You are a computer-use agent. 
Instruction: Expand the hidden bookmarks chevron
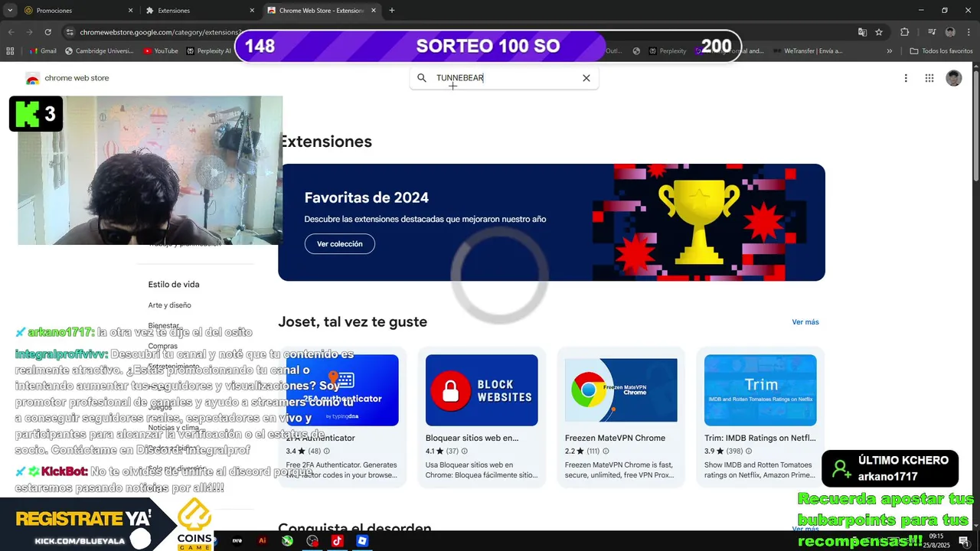890,51
